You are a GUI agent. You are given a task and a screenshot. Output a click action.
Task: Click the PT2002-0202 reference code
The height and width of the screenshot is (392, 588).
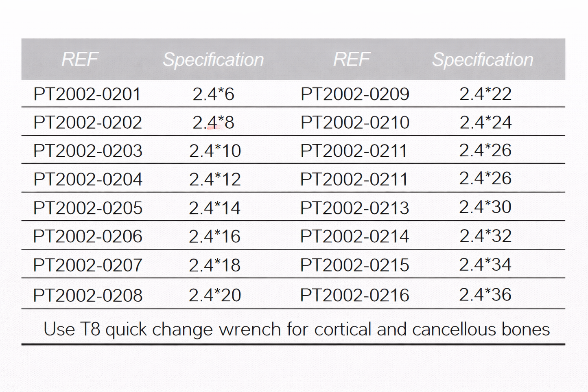[x=87, y=123]
